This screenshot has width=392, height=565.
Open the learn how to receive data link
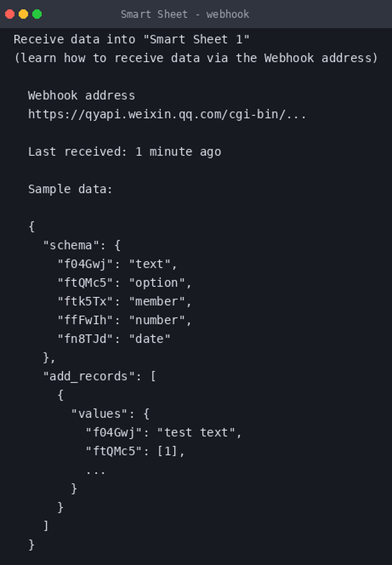[196, 58]
